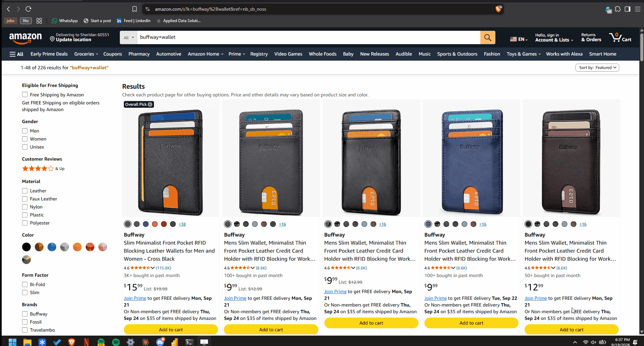Open File Explorer from the taskbar

[x=27, y=342]
